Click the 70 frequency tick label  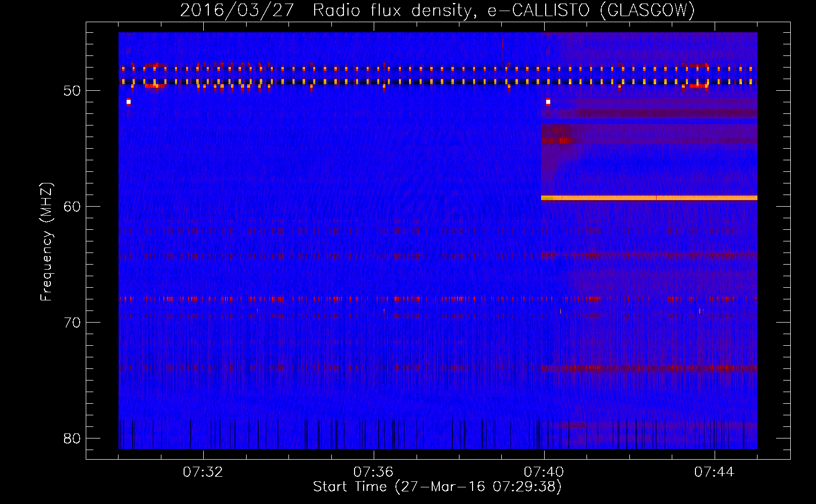pos(72,323)
